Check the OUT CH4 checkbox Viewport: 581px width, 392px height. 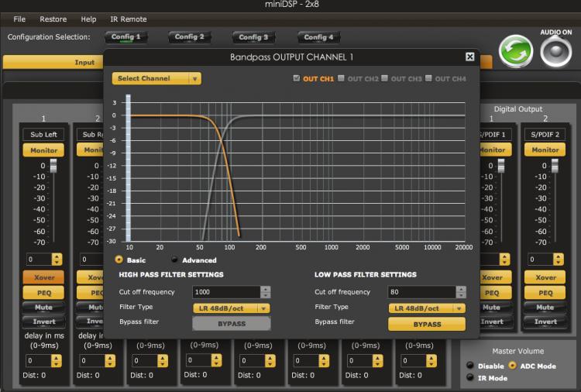pyautogui.click(x=428, y=78)
